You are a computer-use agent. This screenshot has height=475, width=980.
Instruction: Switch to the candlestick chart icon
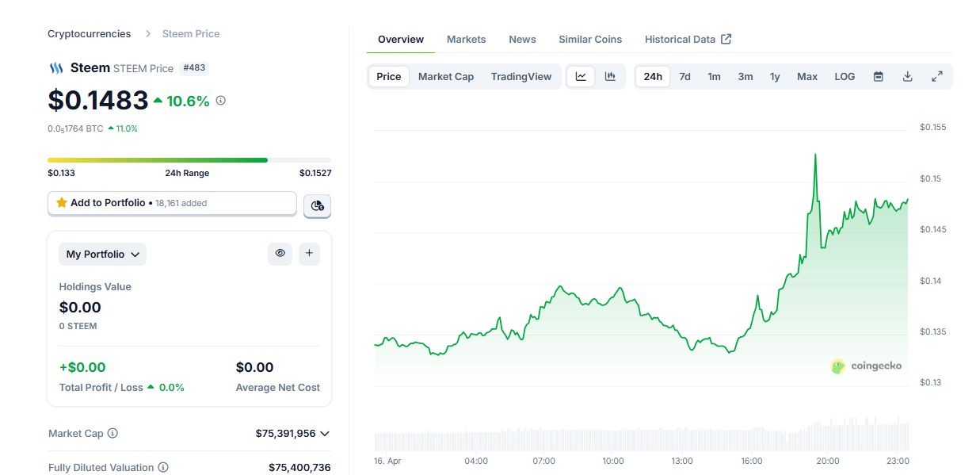pyautogui.click(x=610, y=77)
